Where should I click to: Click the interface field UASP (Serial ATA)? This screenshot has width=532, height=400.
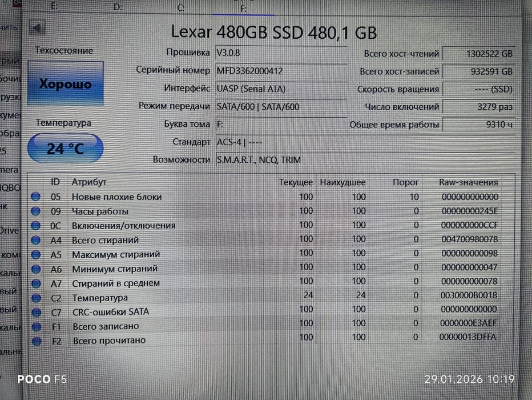coord(281,89)
